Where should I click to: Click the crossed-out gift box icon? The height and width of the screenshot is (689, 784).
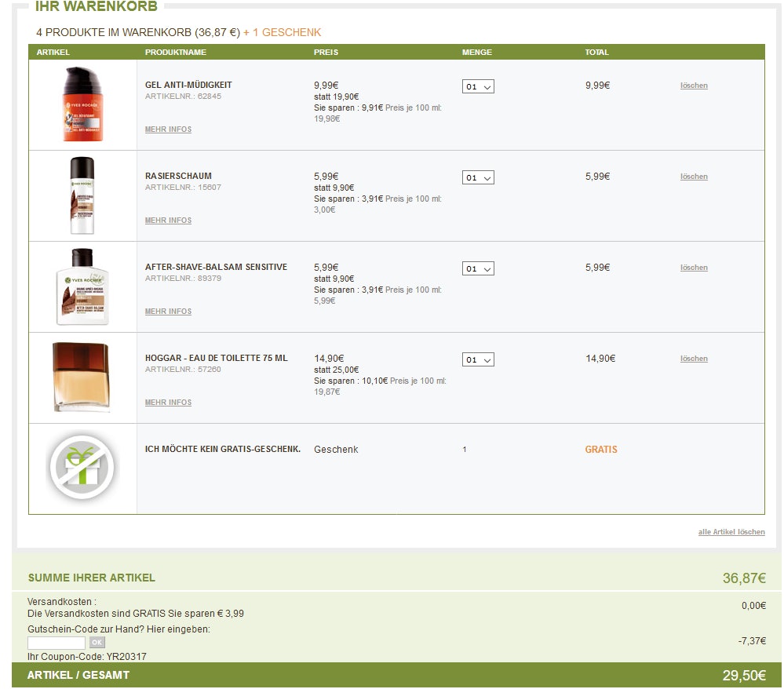[82, 468]
